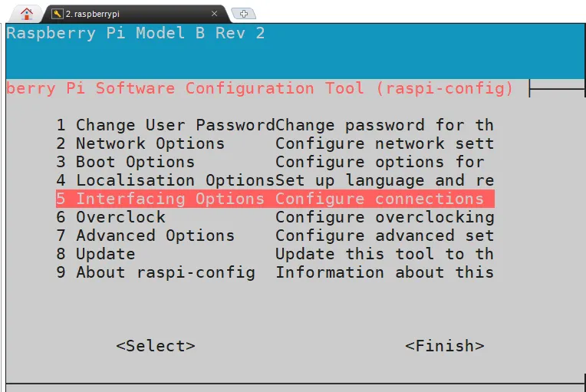Select '4 Localisation Options' entry
The image size is (586, 392).
point(165,180)
